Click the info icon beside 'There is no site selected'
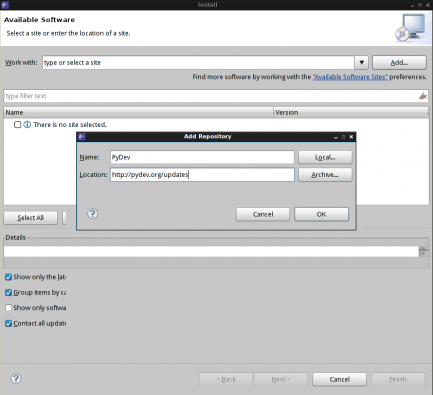Screen dimensions: 433x395 tap(27, 125)
